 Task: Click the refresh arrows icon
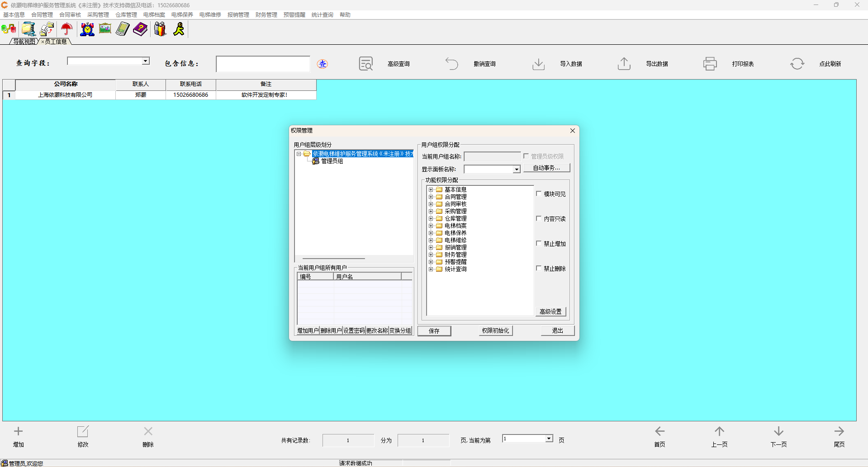797,64
